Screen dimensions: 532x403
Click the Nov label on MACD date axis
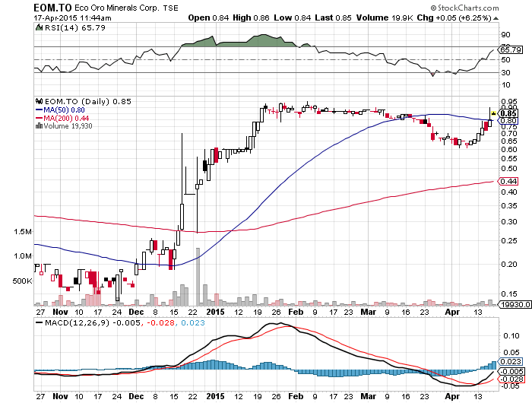tap(60, 396)
